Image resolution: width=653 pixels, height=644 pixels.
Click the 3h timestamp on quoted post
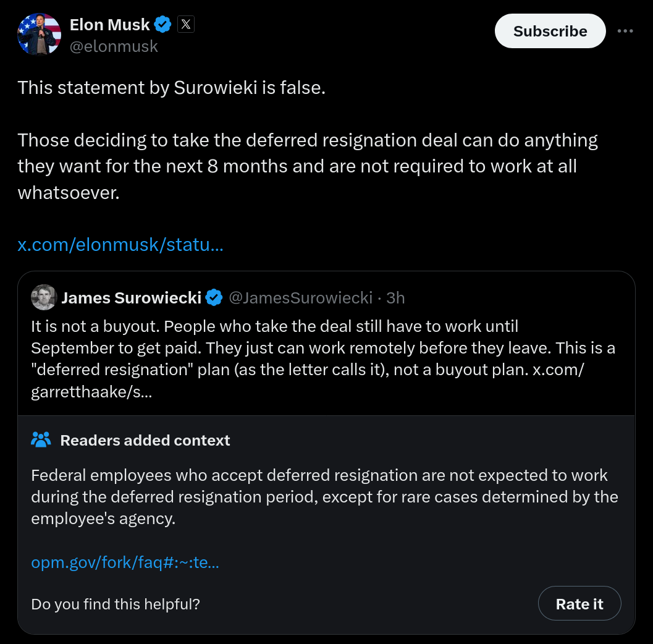tap(395, 298)
